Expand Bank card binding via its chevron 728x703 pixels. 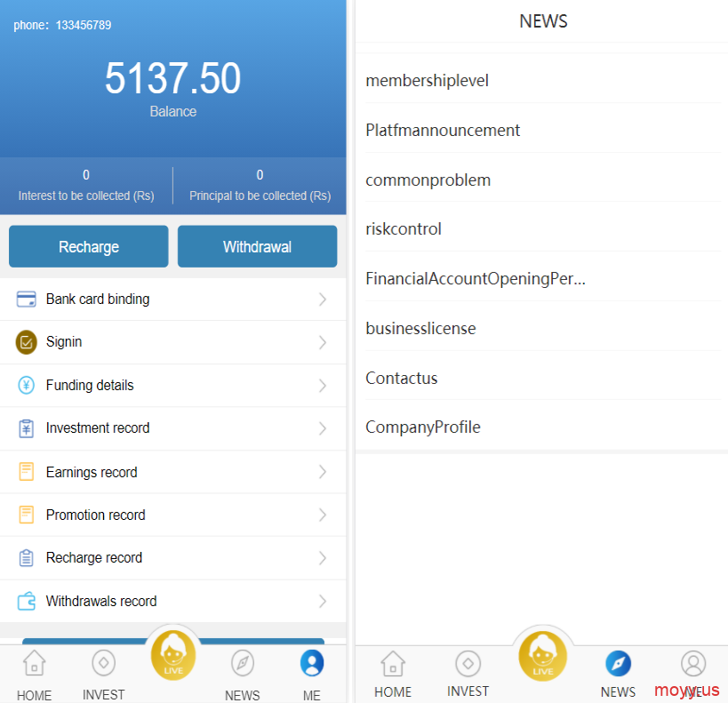tap(323, 300)
